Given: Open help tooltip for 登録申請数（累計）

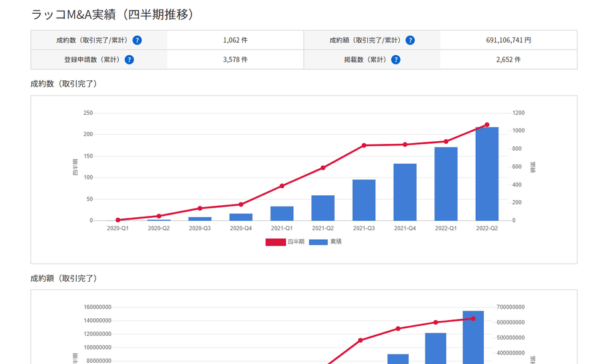Looking at the screenshot, I should pyautogui.click(x=129, y=60).
